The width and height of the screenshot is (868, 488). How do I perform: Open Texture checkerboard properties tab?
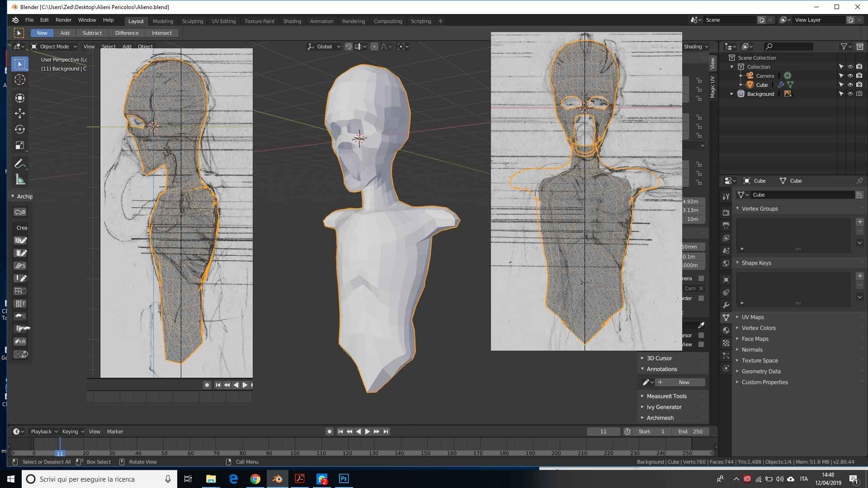pos(726,343)
